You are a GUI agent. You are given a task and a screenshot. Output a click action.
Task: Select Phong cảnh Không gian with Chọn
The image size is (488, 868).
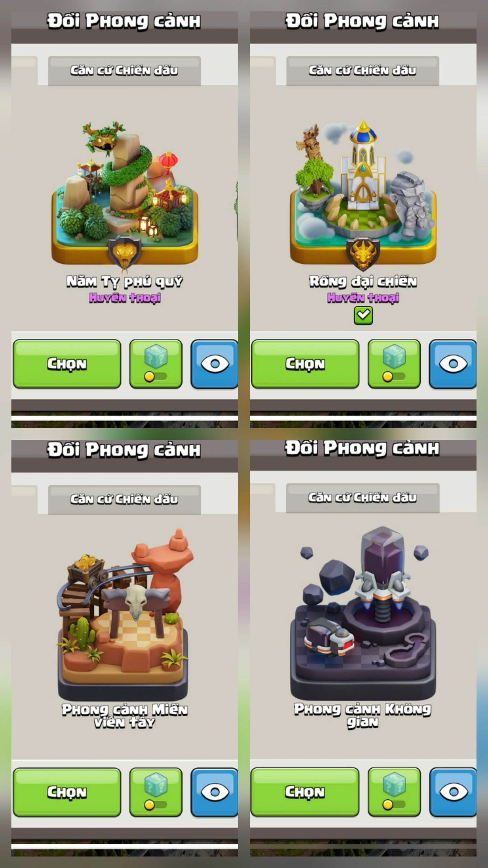(305, 792)
